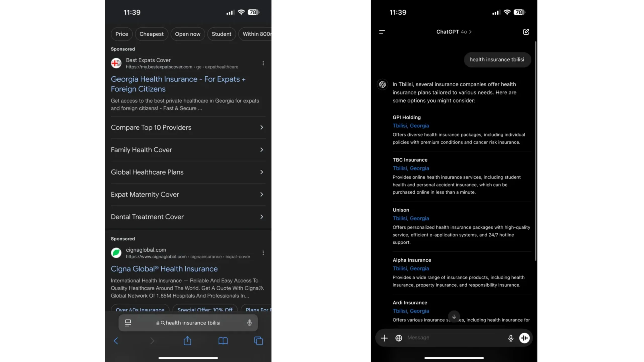Tap the TBC Insurance heading
Screen dimensions: 644x362
(410, 160)
